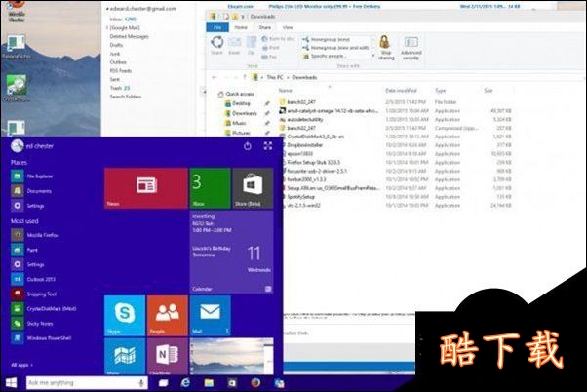Expand the [Google Mail] folder in mail pane
Screen dimensions: 587x392
107,28
